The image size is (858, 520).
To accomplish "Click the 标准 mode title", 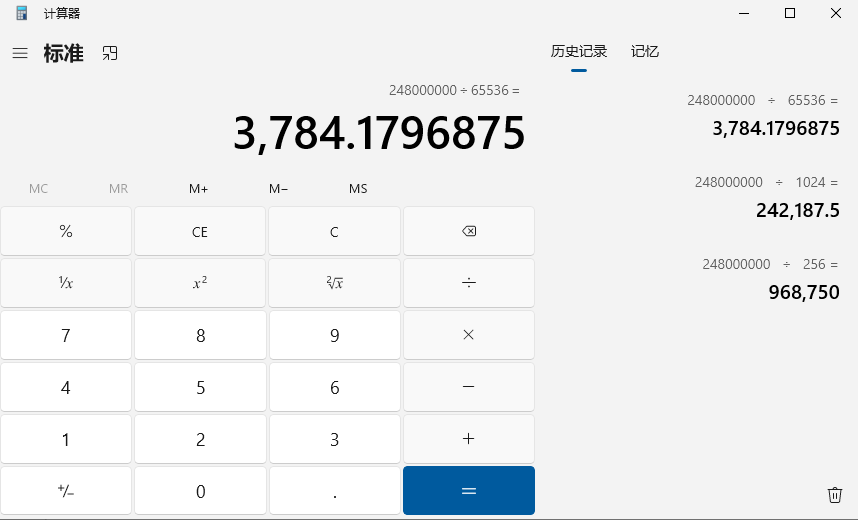I will [x=63, y=53].
